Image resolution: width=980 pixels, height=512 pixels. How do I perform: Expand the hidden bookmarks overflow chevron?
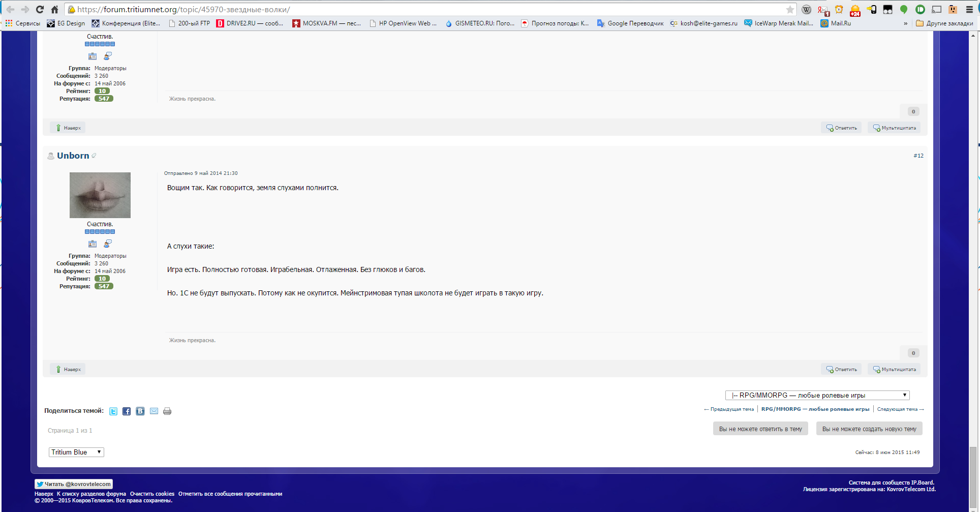[x=905, y=23]
